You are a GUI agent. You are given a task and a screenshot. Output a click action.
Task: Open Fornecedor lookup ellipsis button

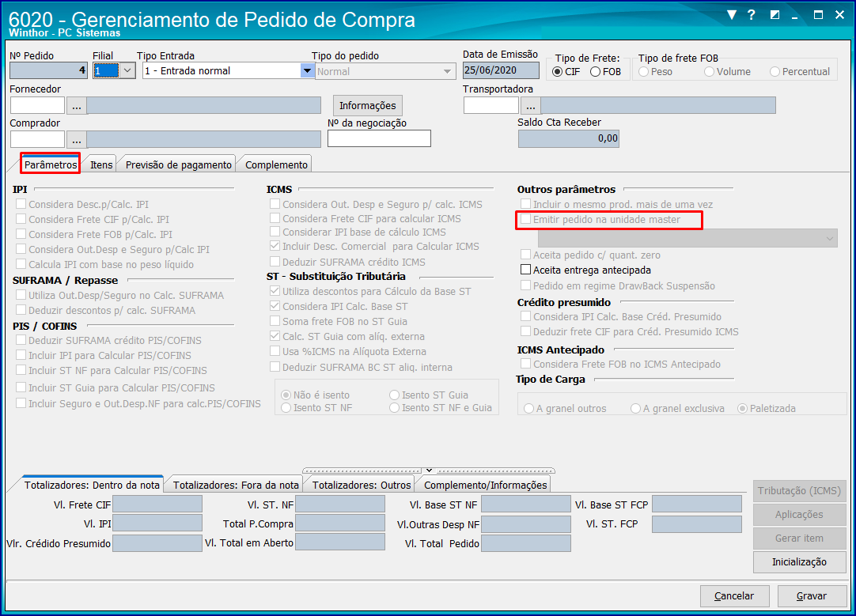pyautogui.click(x=77, y=106)
